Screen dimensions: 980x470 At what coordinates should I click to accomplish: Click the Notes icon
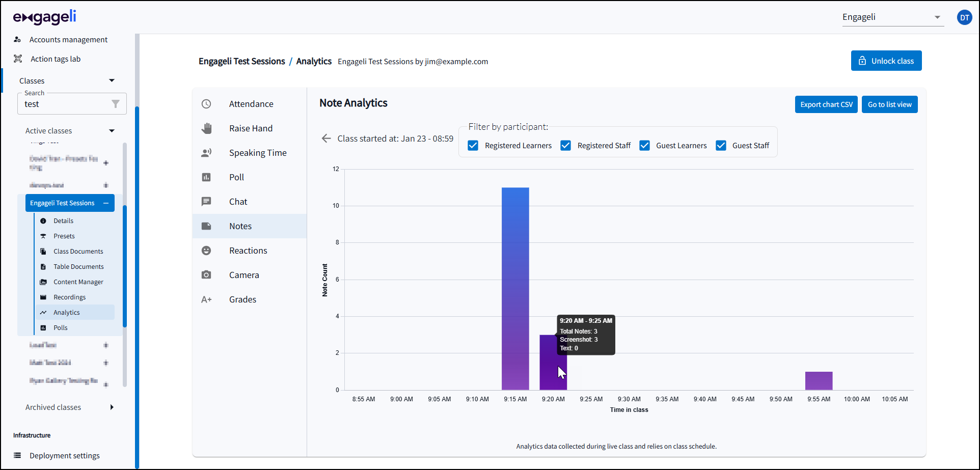[206, 226]
